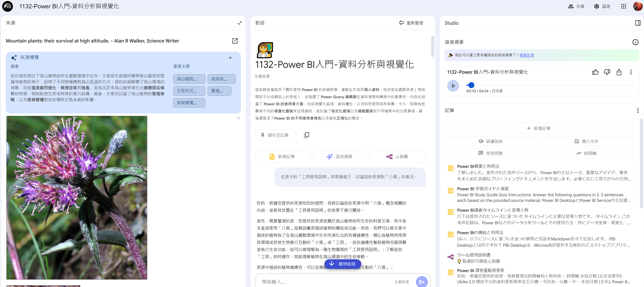Click the purple thistle flower image
644x287 pixels.
[77, 197]
